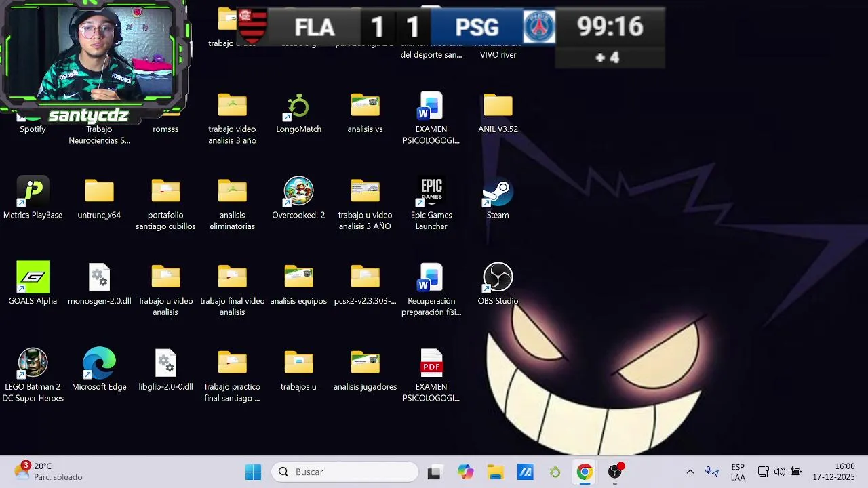Open the EXAMEN PSICOLOGOGI Word document
868x488 pixels.
(x=431, y=119)
